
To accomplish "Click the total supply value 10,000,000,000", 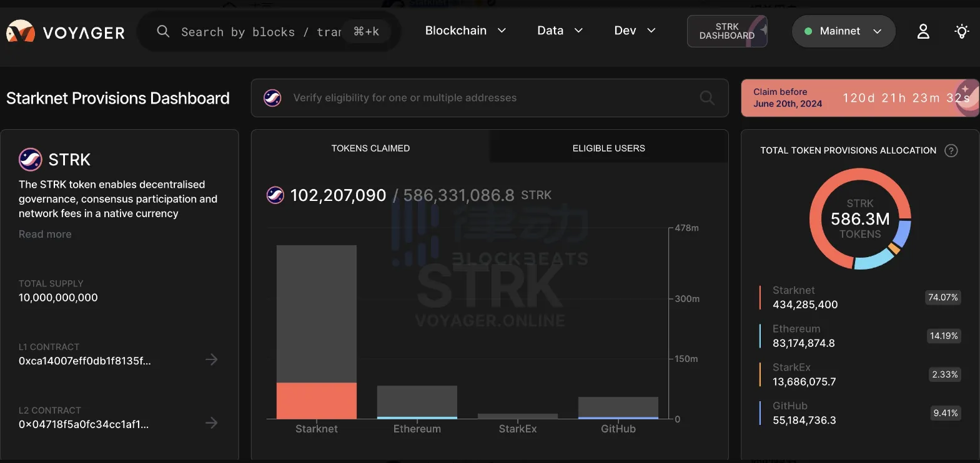I will click(x=58, y=298).
